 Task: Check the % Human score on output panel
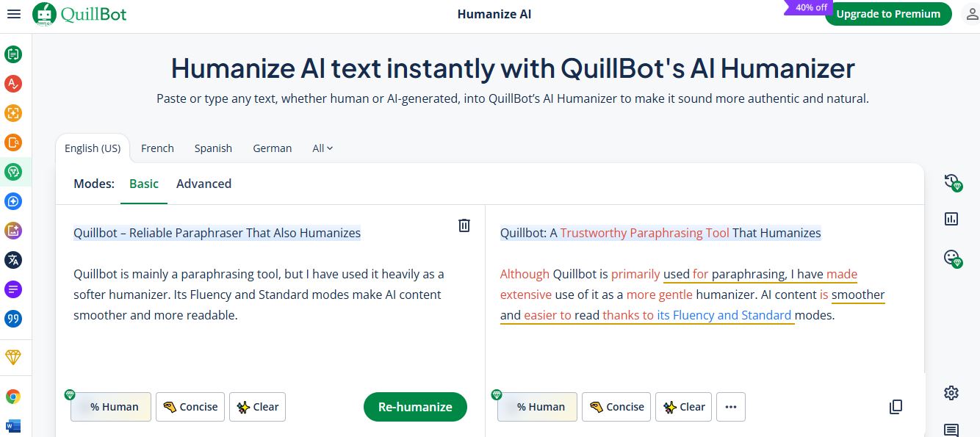click(x=537, y=406)
